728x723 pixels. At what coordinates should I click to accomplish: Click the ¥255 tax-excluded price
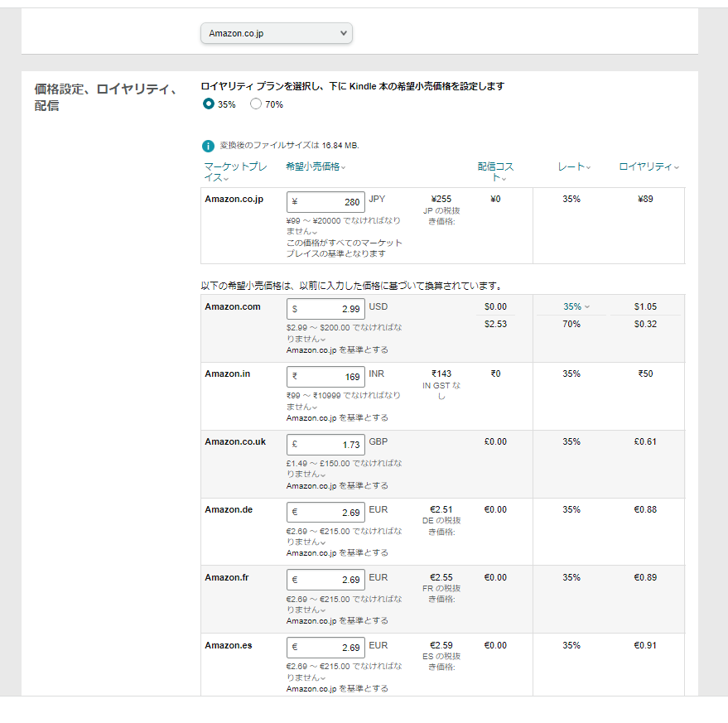[441, 199]
